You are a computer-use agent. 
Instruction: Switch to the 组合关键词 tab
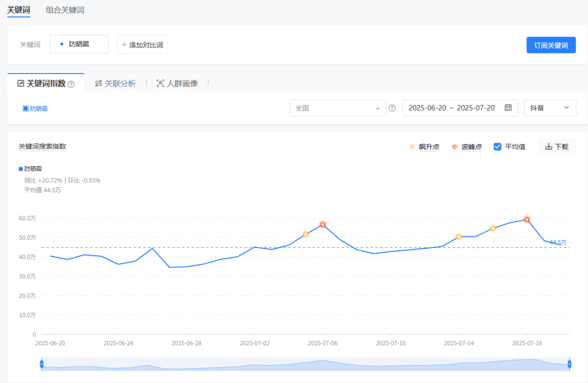pos(65,10)
